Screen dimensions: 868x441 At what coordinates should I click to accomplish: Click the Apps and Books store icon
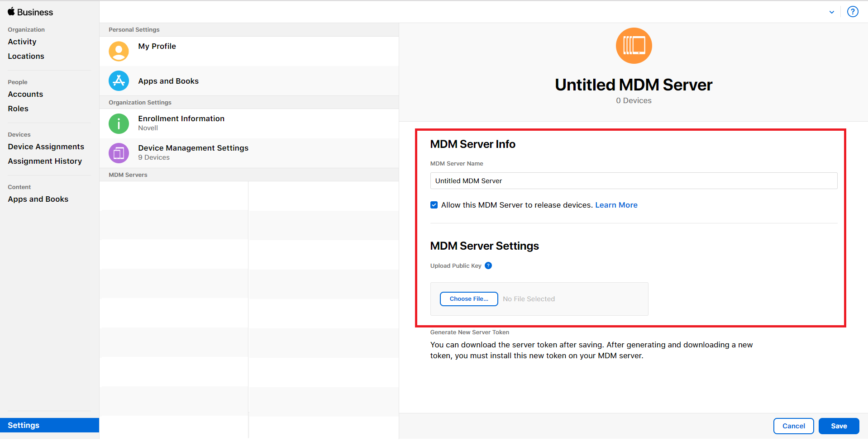(119, 81)
